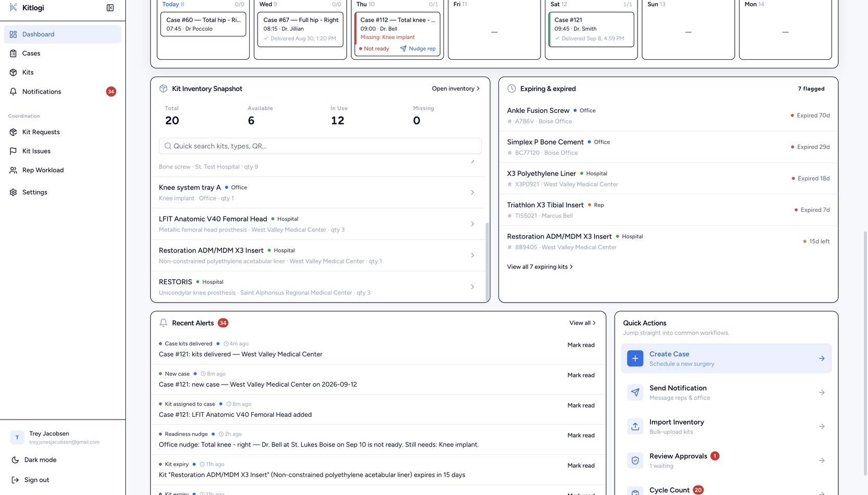Click the Kit Requests package icon

[x=14, y=132]
